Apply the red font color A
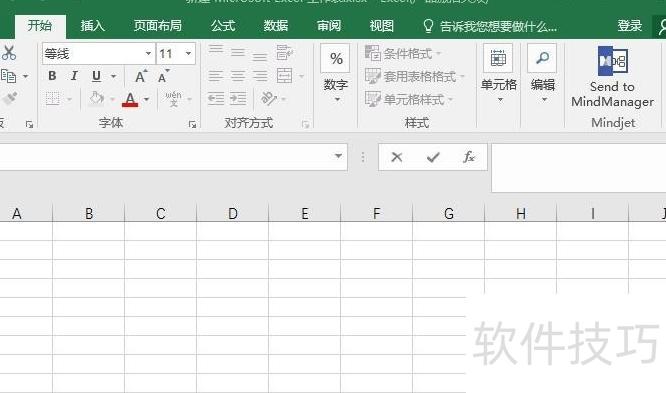 coord(130,99)
